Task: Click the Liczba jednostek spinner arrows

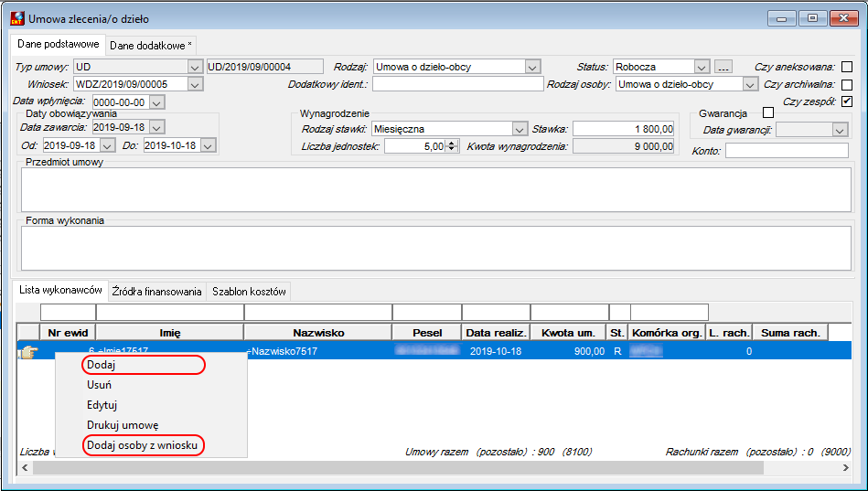Action: coord(452,146)
